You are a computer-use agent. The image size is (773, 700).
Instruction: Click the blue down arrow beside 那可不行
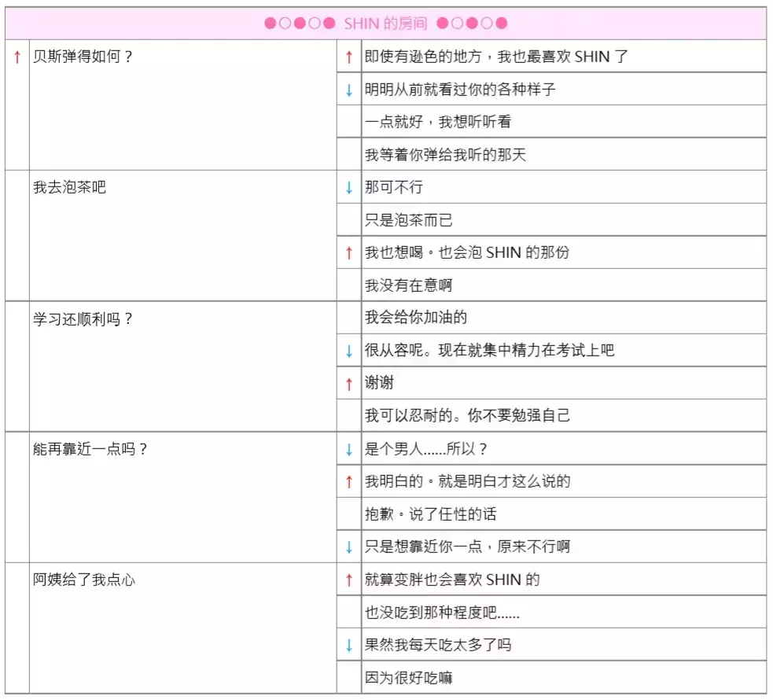349,187
